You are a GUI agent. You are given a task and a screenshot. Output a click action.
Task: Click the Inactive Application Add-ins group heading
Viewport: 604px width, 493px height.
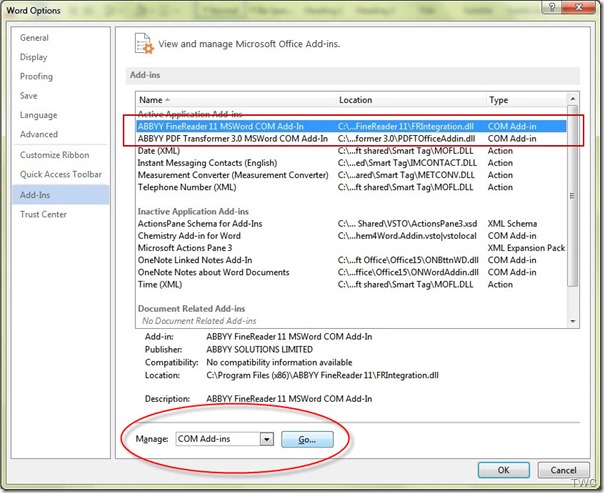pyautogui.click(x=193, y=211)
